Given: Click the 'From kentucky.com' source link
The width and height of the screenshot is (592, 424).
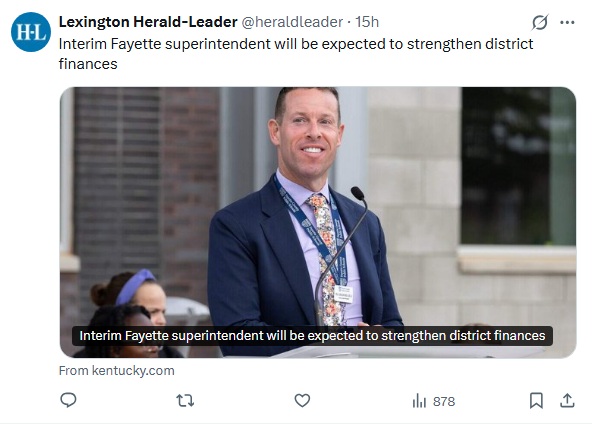Looking at the screenshot, I should pyautogui.click(x=117, y=371).
